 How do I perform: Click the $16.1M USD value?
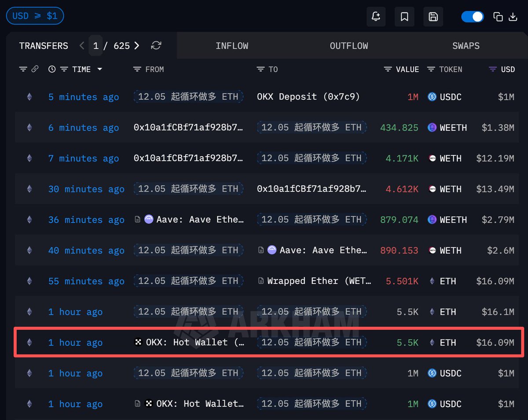(x=498, y=312)
